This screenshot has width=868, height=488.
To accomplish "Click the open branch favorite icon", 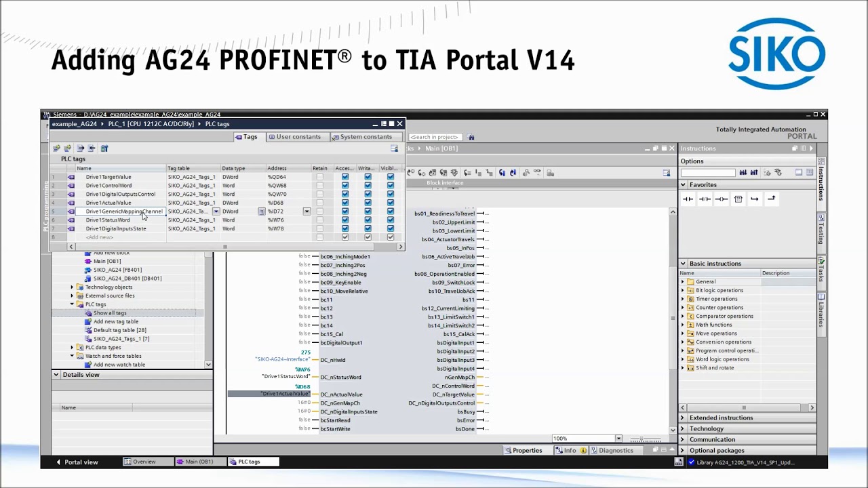I will (x=755, y=199).
